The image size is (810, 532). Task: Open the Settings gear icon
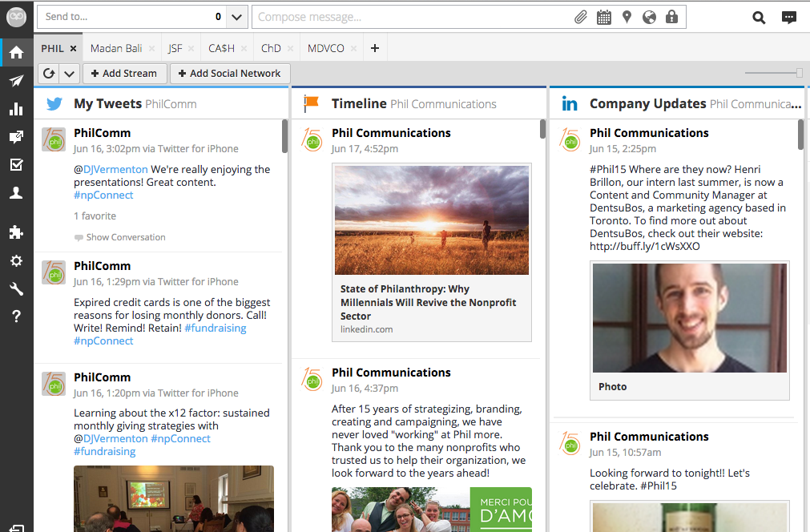[16, 261]
